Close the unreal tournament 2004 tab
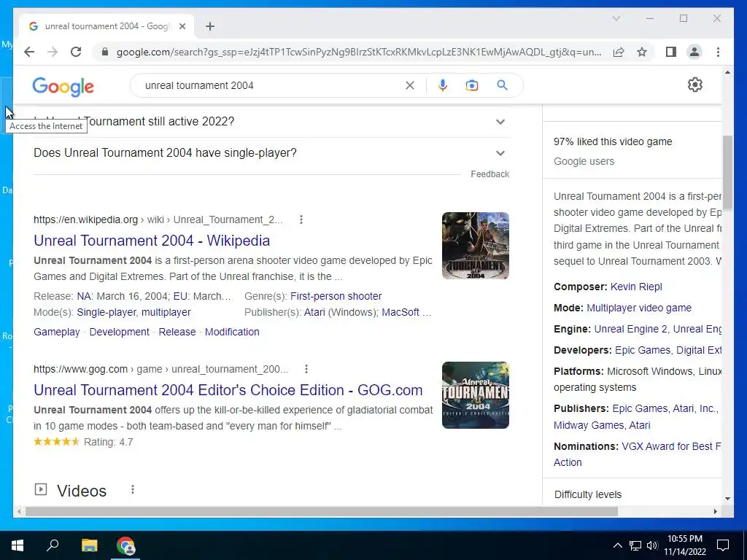The height and width of the screenshot is (560, 747). (x=182, y=26)
